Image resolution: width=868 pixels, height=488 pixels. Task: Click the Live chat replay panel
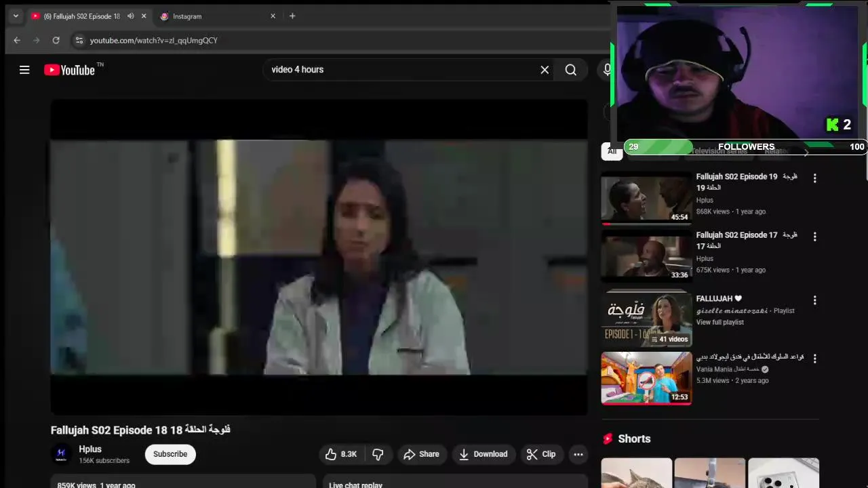[x=455, y=481]
